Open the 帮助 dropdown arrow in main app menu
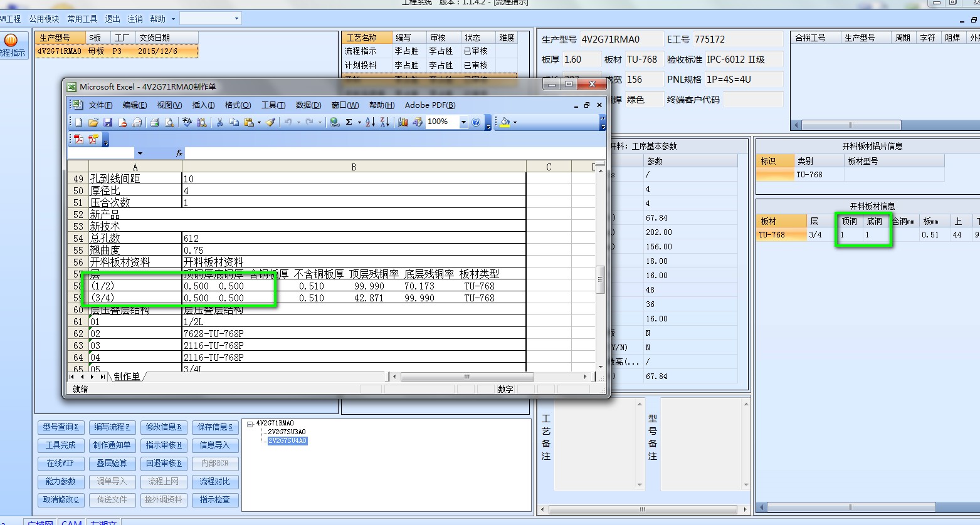This screenshot has height=525, width=980. (x=173, y=19)
